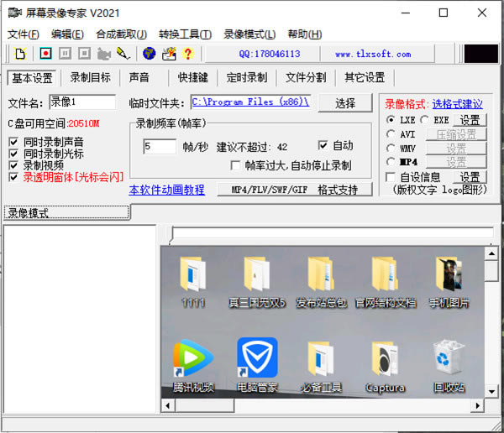The width and height of the screenshot is (504, 433).
Task: Switch to the 录制目标 tab
Action: 91,77
